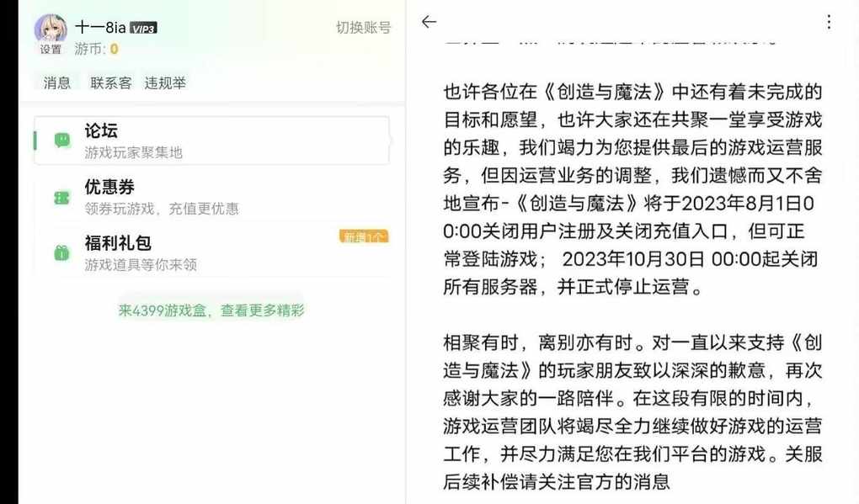Open the three-dot overflow menu
This screenshot has width=859, height=504.
[x=829, y=22]
